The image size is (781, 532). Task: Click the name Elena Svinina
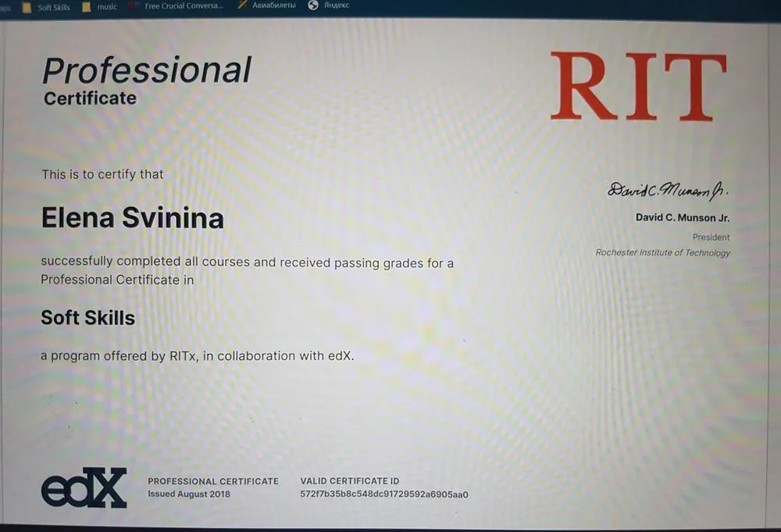(x=133, y=218)
